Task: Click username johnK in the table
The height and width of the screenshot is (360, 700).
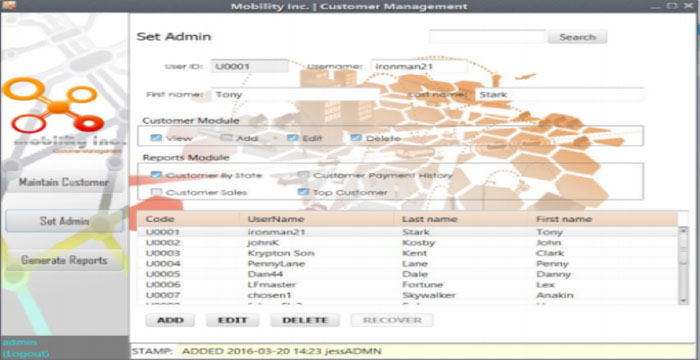Action: point(263,243)
